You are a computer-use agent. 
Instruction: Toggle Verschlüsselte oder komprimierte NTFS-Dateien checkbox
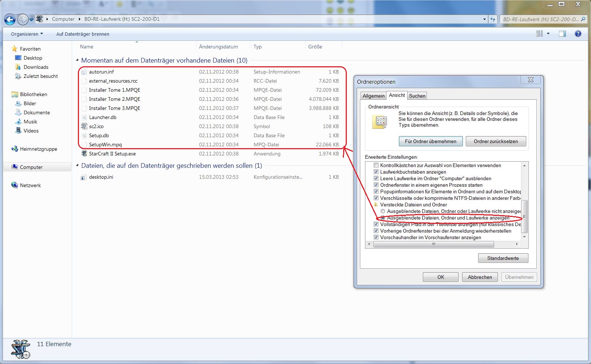(376, 198)
